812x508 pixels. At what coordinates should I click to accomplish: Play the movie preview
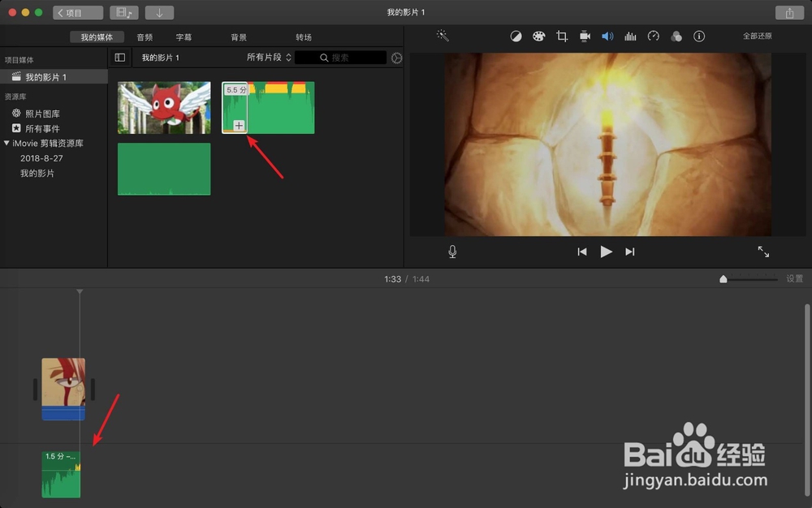tap(606, 252)
